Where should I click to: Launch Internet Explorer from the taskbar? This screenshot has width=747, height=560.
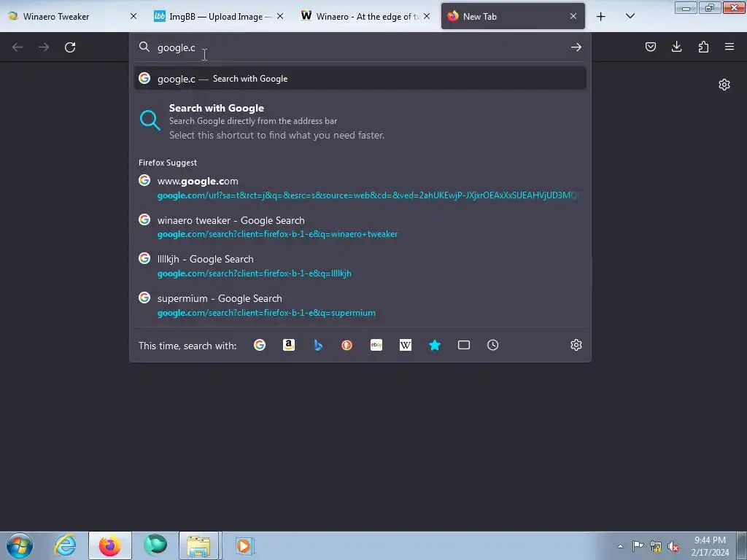pos(65,545)
